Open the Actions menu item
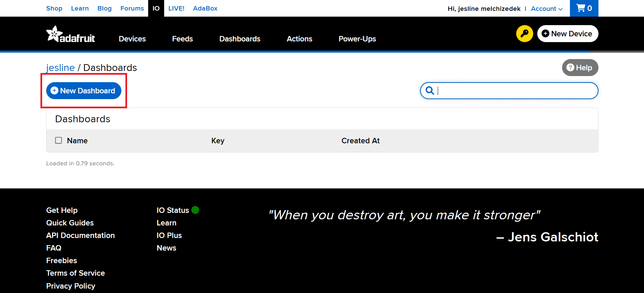Image resolution: width=644 pixels, height=293 pixels. [299, 39]
